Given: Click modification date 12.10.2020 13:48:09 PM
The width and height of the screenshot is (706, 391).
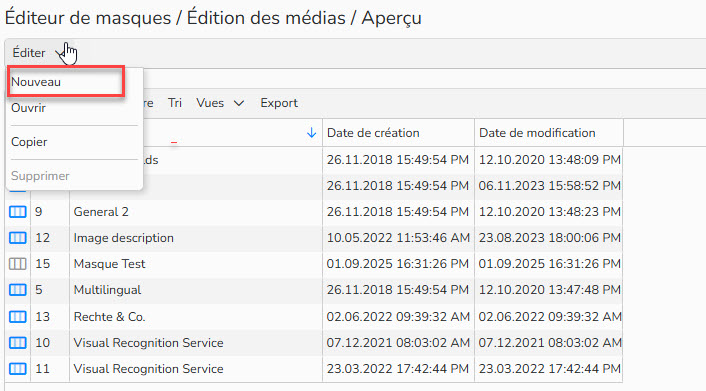Looking at the screenshot, I should tap(549, 160).
